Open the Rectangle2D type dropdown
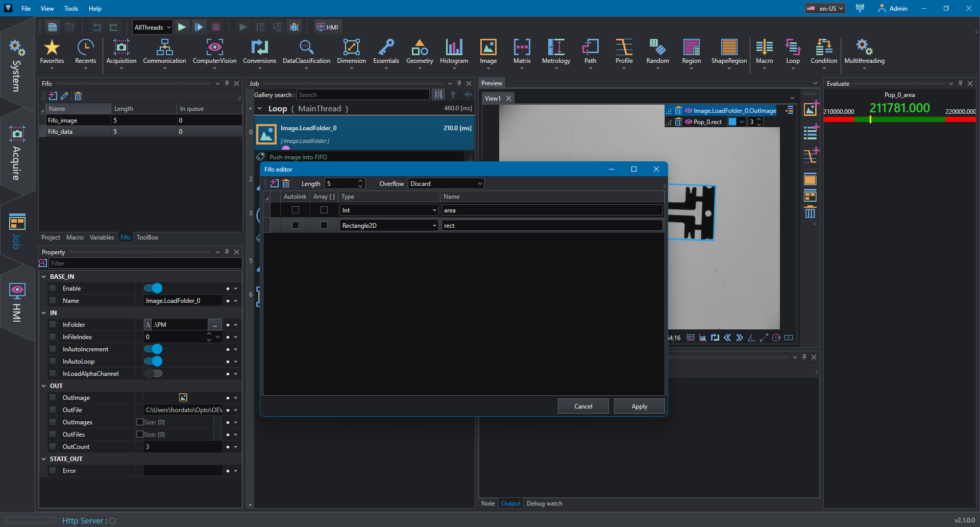 389,226
